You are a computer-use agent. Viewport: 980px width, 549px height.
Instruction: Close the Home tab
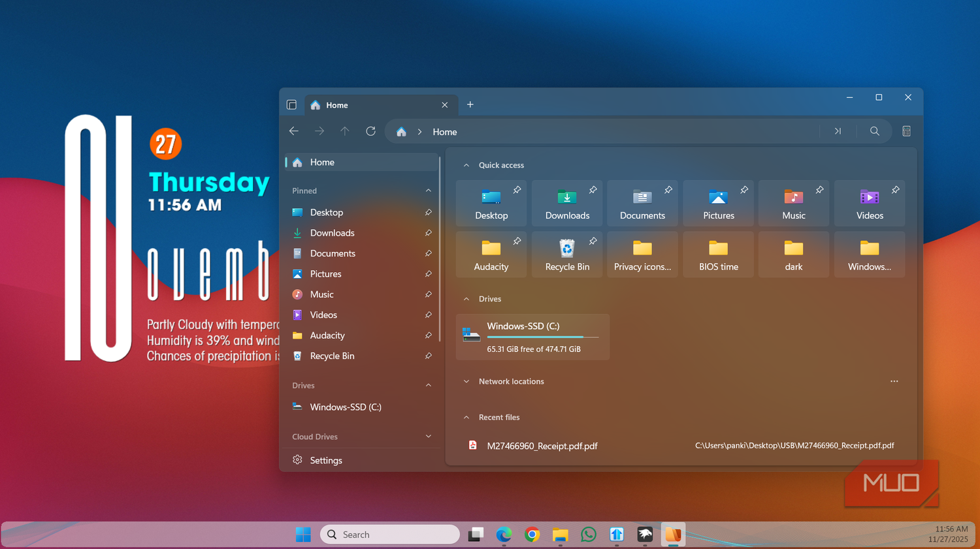(445, 105)
